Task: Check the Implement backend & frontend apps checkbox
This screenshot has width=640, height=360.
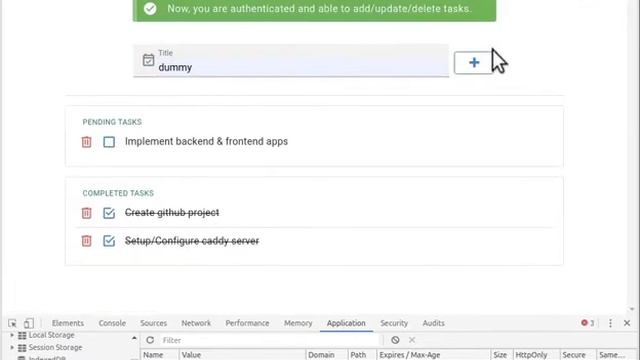Action: coord(109,142)
